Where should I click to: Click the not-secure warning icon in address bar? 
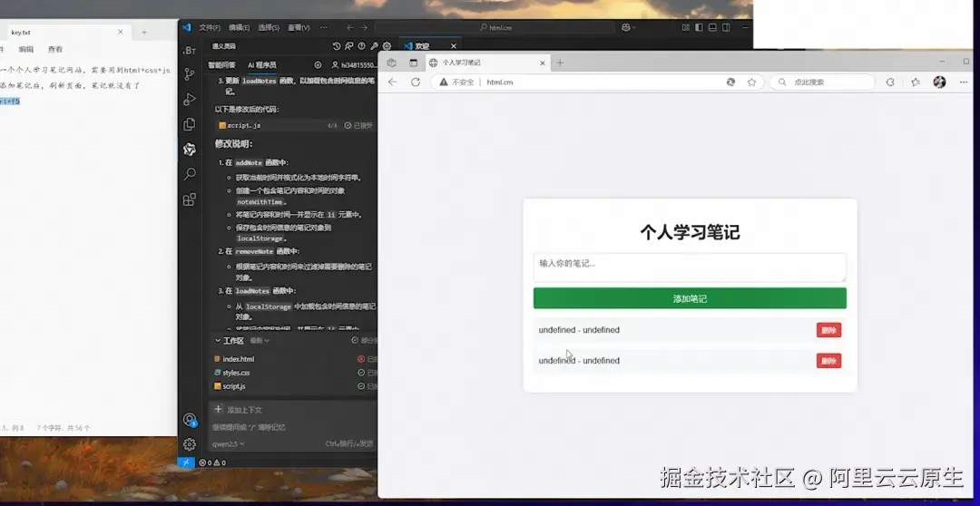(443, 82)
